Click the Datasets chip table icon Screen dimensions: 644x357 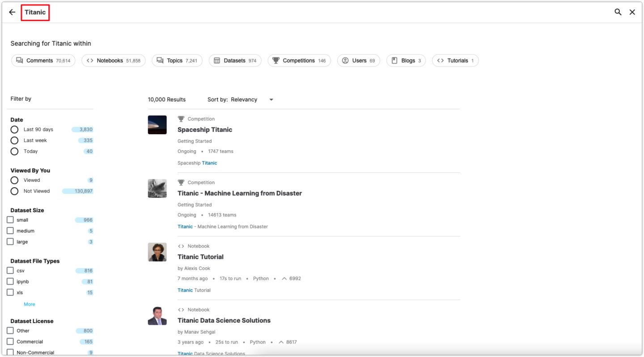217,60
